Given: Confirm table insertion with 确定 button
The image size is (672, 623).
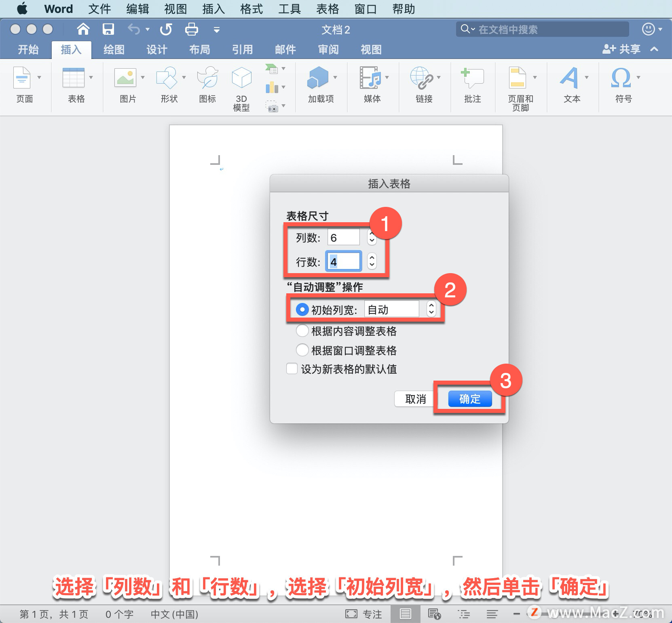Looking at the screenshot, I should coord(469,399).
